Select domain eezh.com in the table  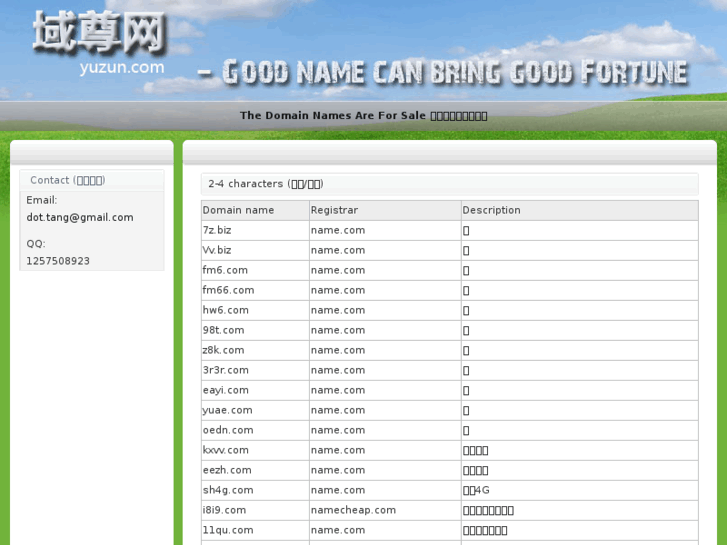coord(227,469)
